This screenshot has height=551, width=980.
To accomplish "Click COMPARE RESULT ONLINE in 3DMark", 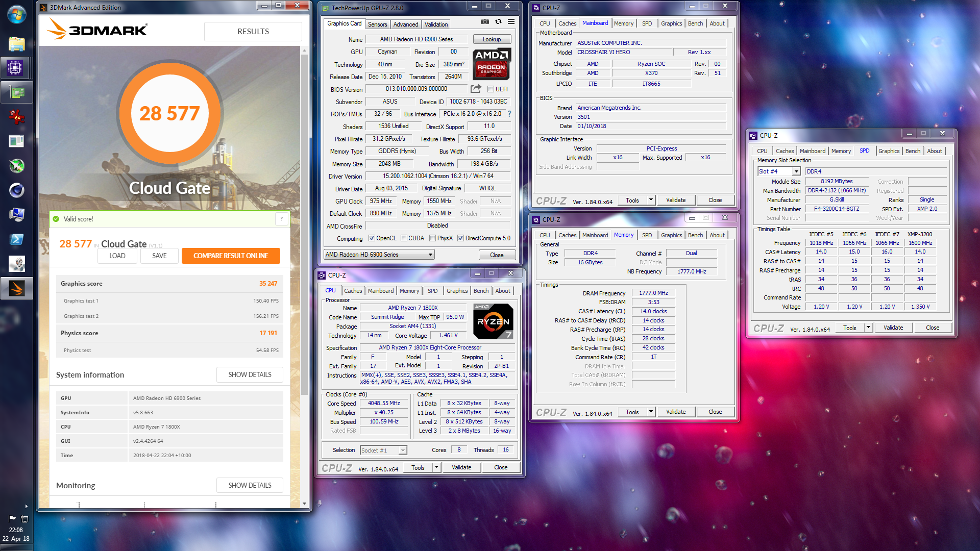I will click(x=231, y=256).
